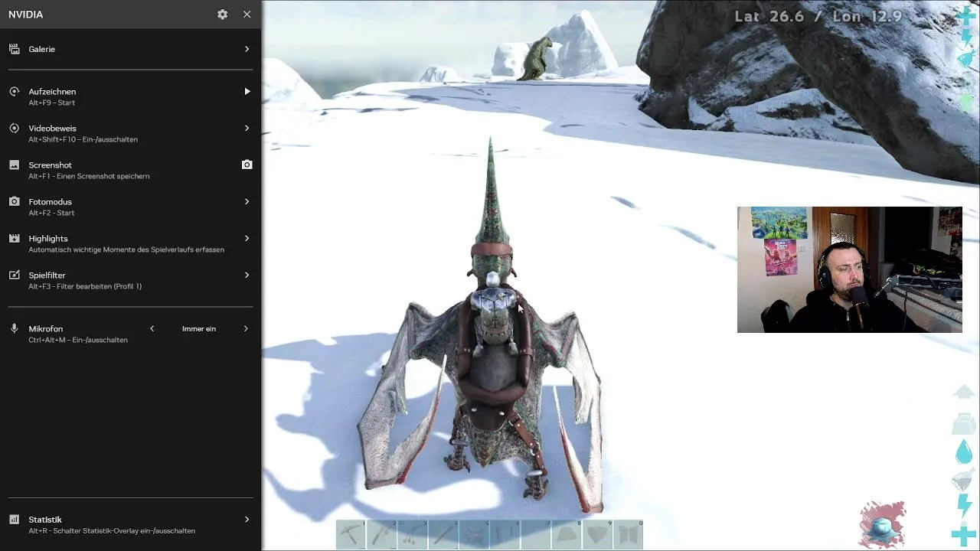Click the Fotomodus camera icon on left
Image resolution: width=980 pixels, height=551 pixels.
[x=14, y=202]
